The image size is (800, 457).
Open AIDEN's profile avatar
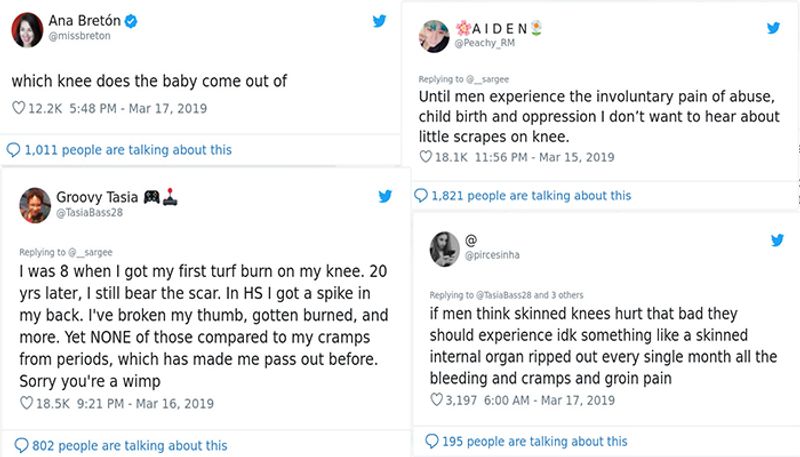434,36
